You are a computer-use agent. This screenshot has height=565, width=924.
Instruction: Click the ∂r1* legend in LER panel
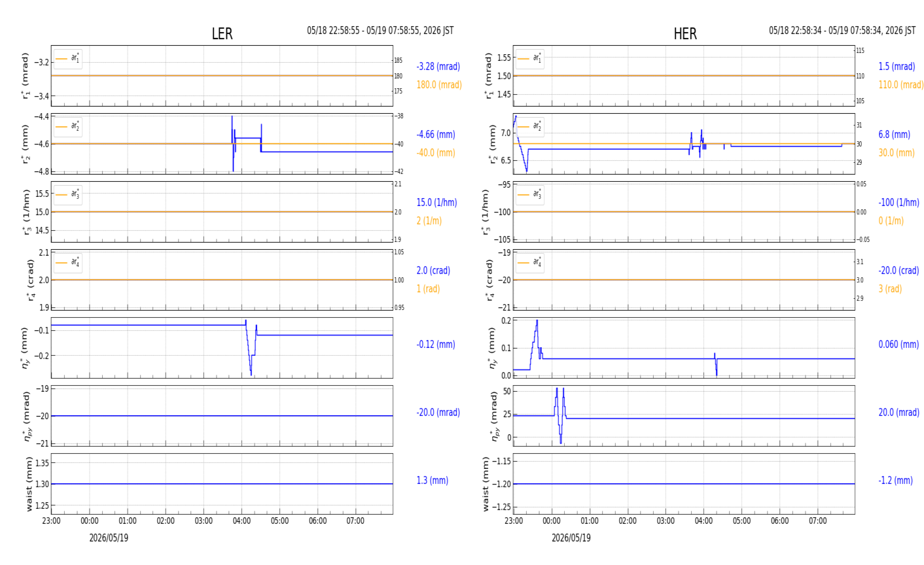click(x=68, y=59)
